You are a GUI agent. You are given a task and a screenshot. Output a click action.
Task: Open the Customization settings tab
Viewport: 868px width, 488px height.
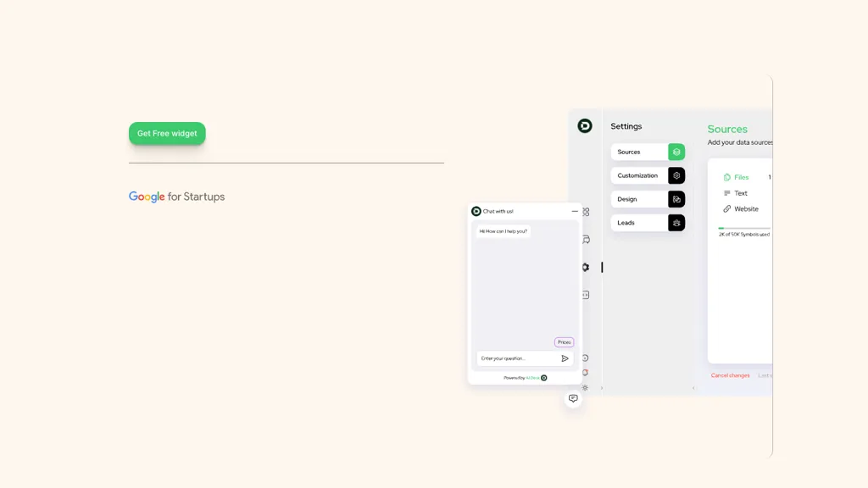point(648,175)
